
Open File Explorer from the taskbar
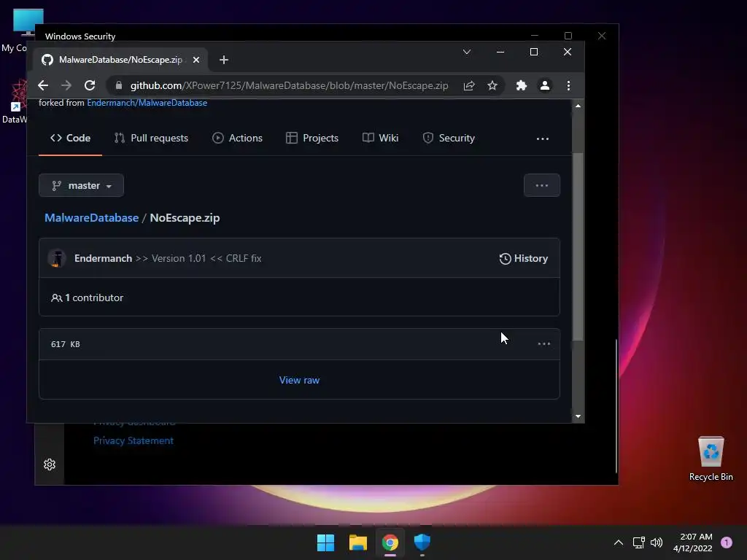pyautogui.click(x=357, y=542)
